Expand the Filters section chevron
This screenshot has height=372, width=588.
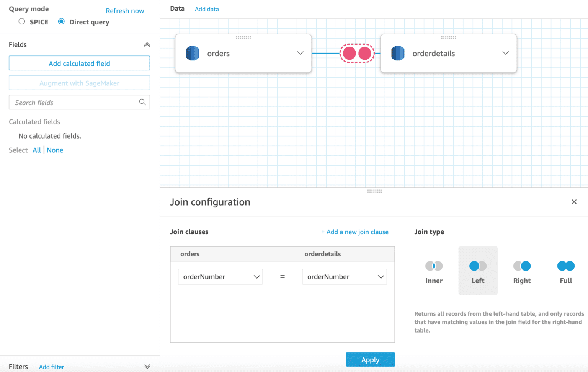tap(147, 367)
